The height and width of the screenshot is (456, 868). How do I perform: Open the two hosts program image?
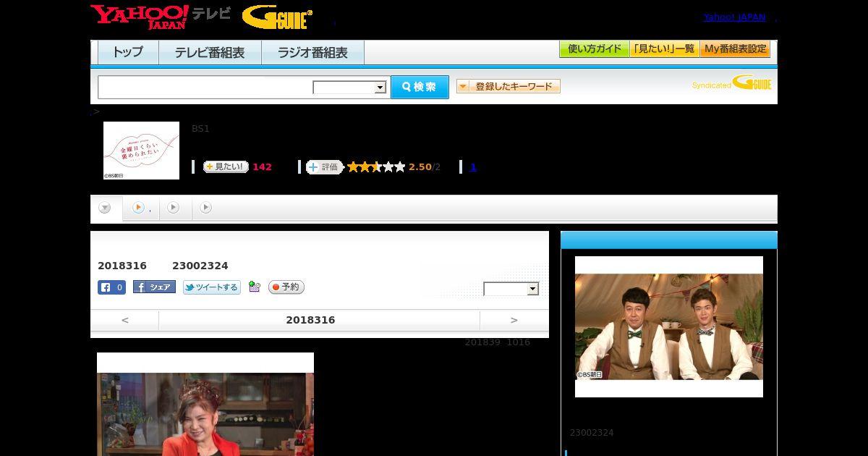pos(669,326)
